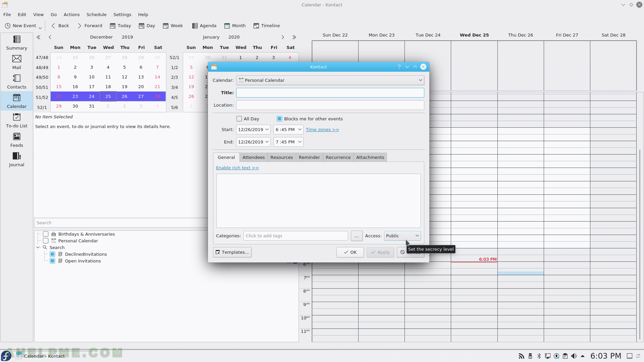Open the Start time dropdown
The width and height of the screenshot is (644, 362).
[x=300, y=129]
